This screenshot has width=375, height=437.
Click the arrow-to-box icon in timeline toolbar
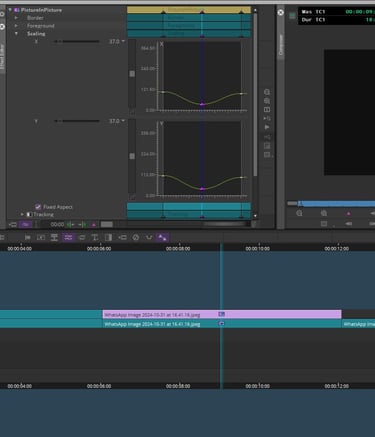(x=122, y=237)
